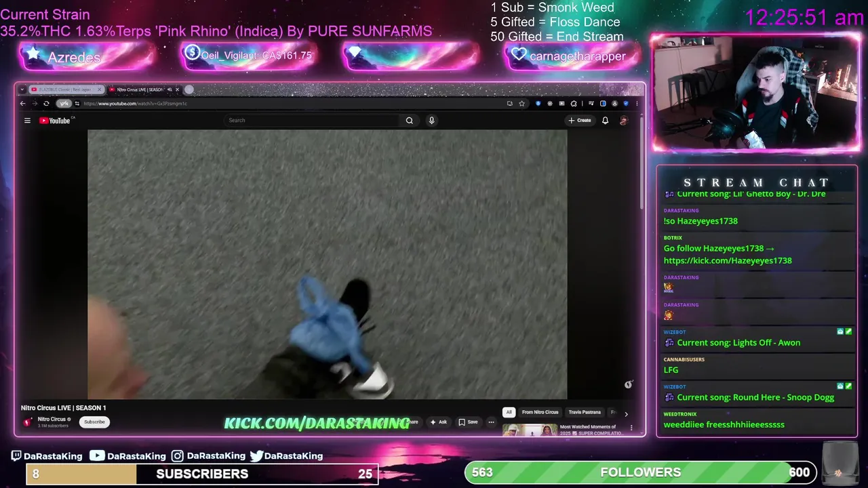Click the carnagetharapper heart badge
Viewport: 868px width, 488px height.
tap(572, 56)
